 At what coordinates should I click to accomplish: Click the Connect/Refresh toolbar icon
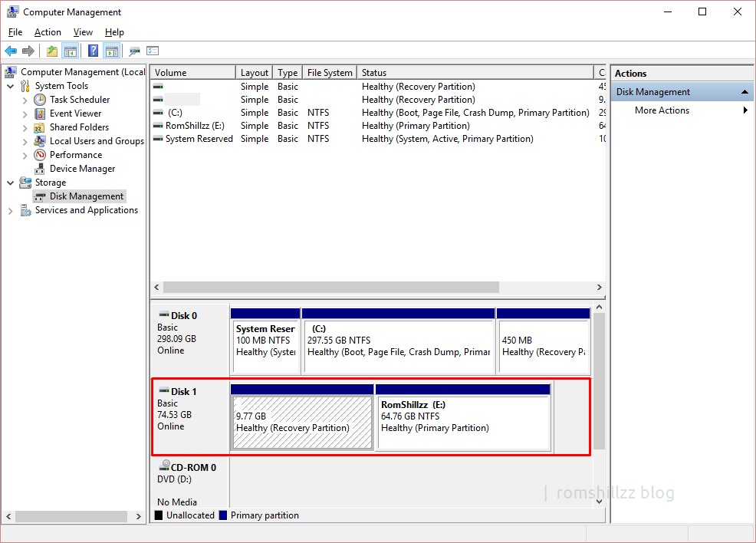click(134, 51)
